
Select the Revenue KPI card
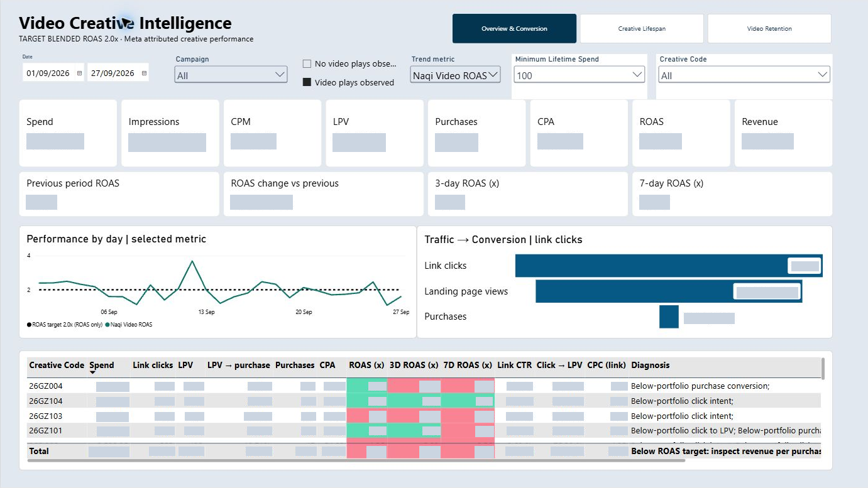783,133
